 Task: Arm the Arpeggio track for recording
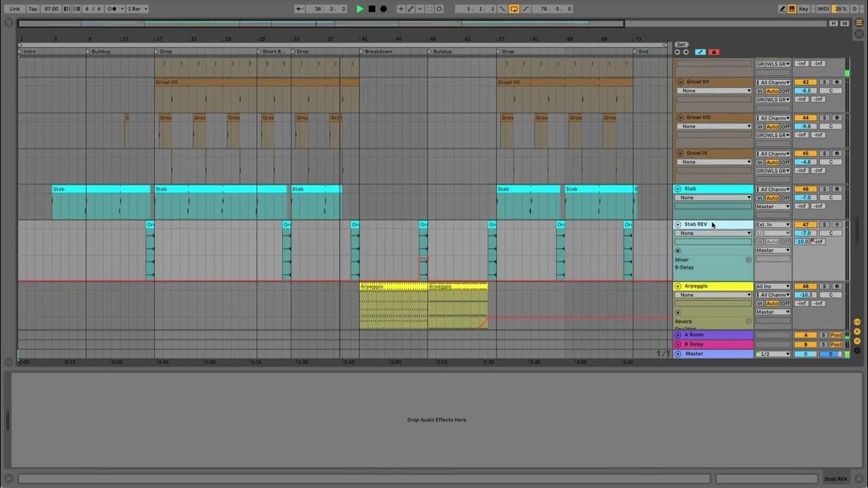pos(837,287)
